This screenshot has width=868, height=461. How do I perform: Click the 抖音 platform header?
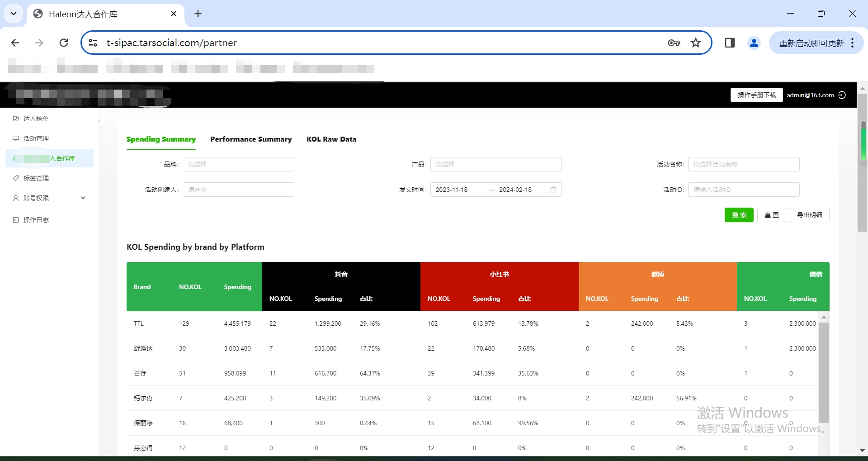click(341, 274)
